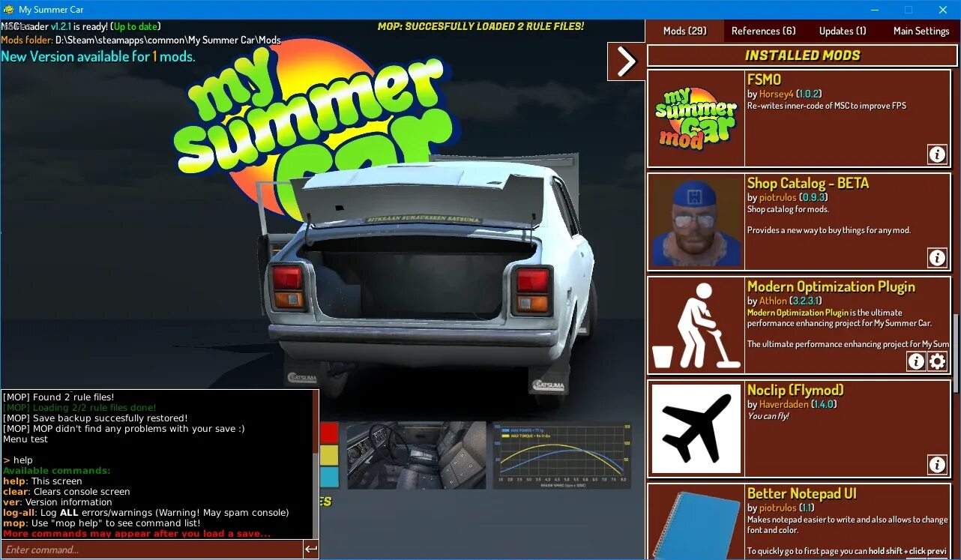This screenshot has height=560, width=961.
Task: Switch to Updates (1) tab
Action: coord(842,31)
